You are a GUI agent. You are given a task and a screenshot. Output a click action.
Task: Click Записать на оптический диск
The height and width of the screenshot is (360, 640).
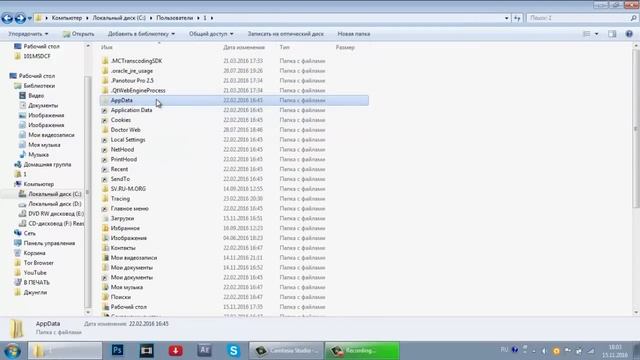pos(285,34)
